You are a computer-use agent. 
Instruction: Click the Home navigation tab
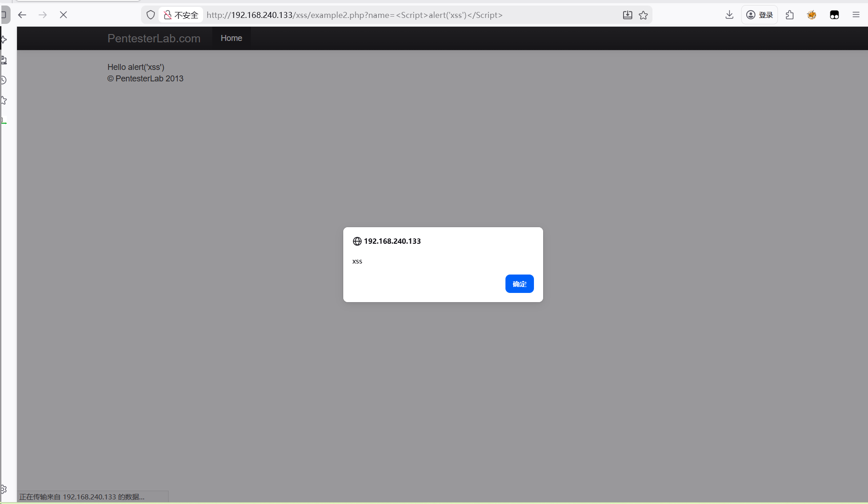coord(231,38)
